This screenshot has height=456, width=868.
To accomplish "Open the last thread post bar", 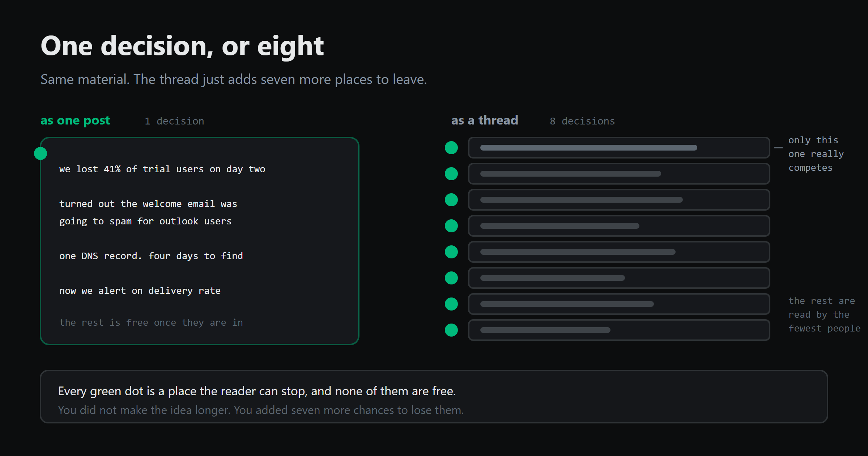I will coord(619,330).
